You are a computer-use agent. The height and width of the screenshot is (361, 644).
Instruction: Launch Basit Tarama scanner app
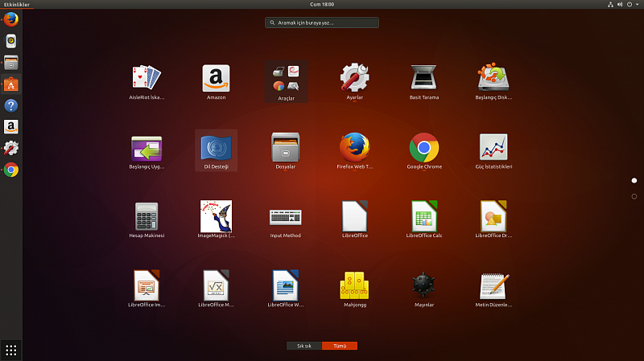424,82
